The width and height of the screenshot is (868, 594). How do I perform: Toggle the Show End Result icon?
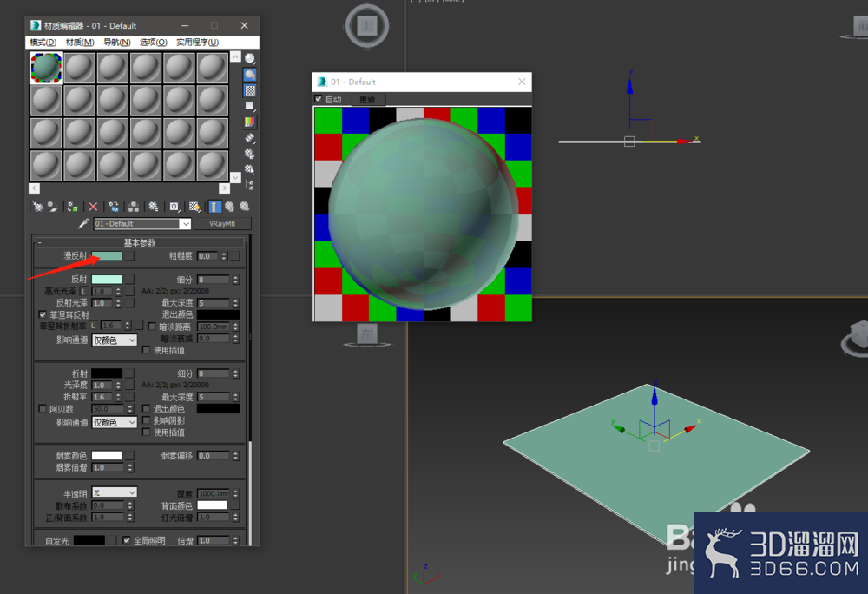[x=214, y=207]
